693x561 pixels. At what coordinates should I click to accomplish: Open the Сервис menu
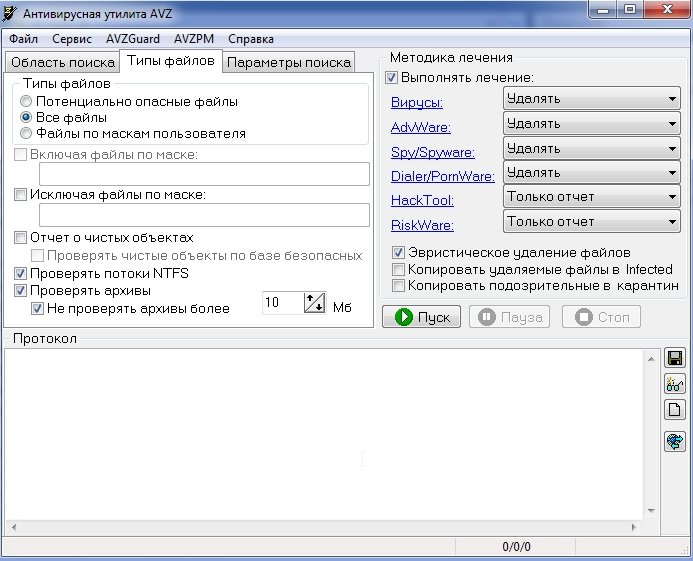72,39
